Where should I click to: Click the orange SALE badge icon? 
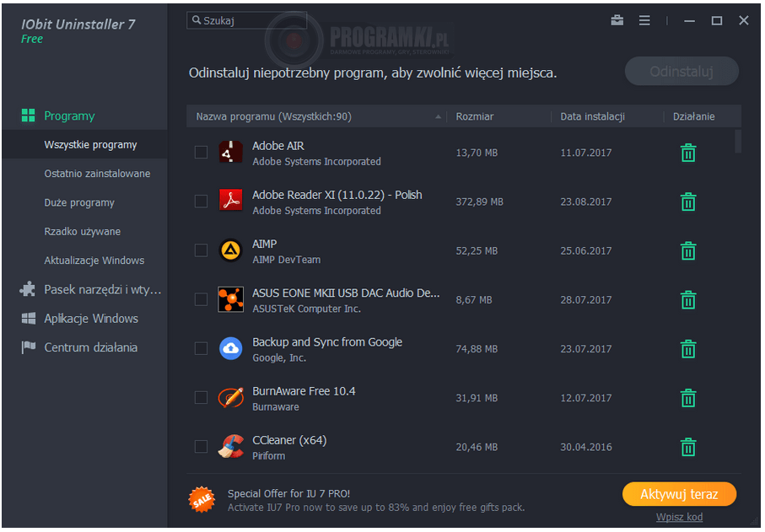(x=202, y=500)
